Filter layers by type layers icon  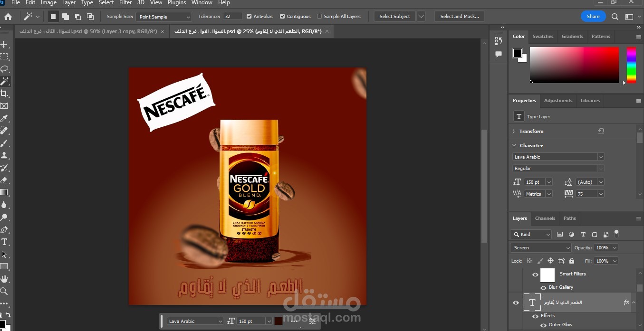tap(583, 234)
